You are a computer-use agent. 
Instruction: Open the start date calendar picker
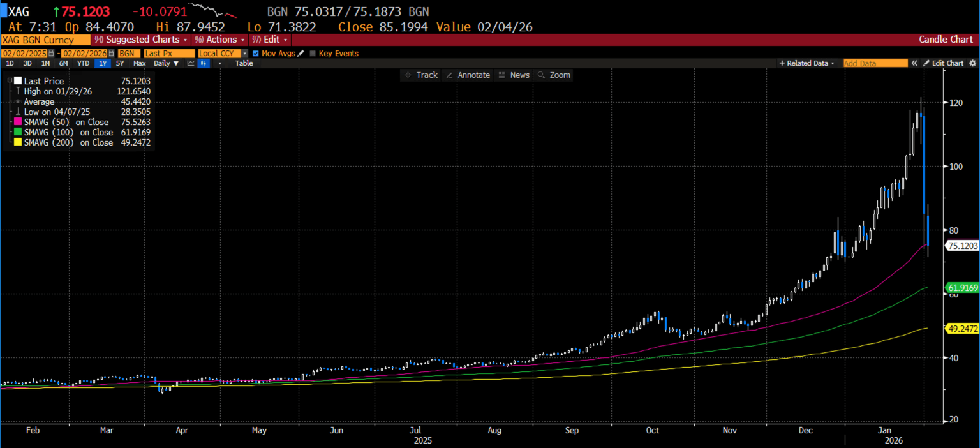tap(51, 54)
